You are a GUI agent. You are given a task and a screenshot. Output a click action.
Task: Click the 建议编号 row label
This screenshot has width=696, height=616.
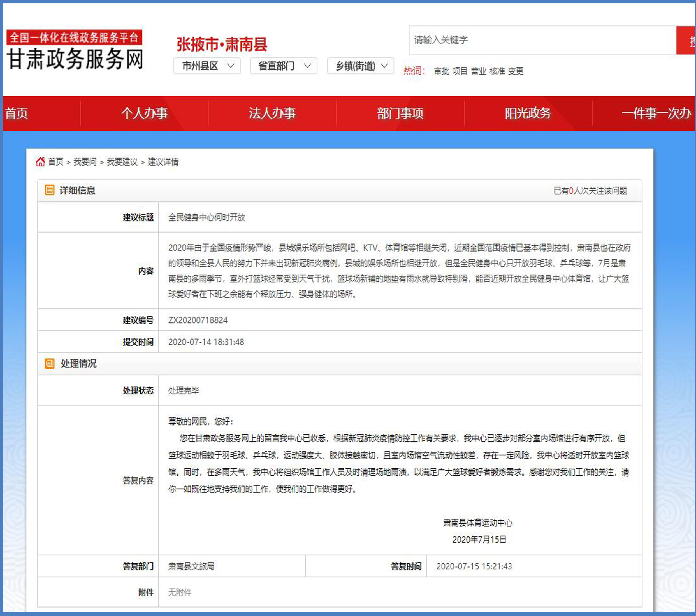coord(138,320)
